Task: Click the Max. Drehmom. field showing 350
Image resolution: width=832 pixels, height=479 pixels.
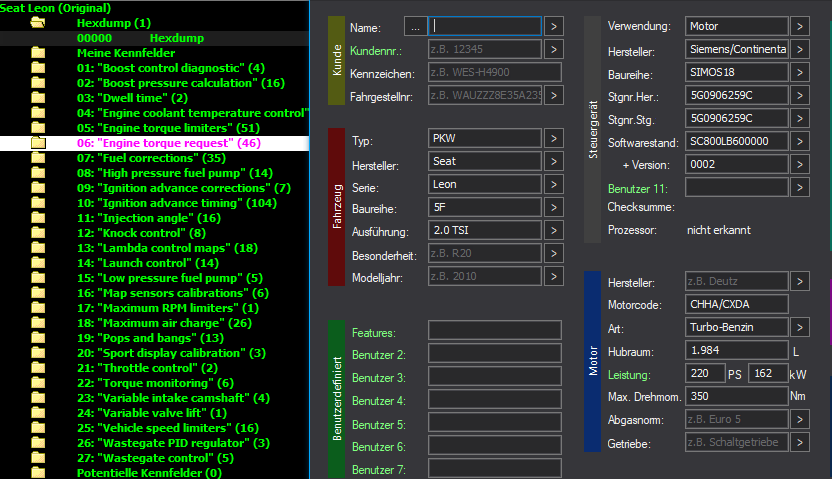Action: [736, 396]
